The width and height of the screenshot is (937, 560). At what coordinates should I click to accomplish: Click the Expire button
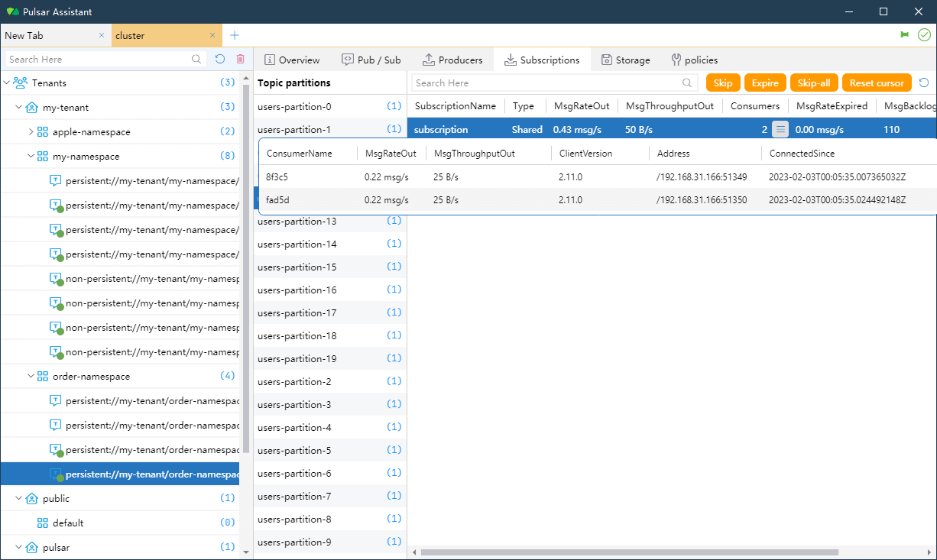pyautogui.click(x=765, y=83)
